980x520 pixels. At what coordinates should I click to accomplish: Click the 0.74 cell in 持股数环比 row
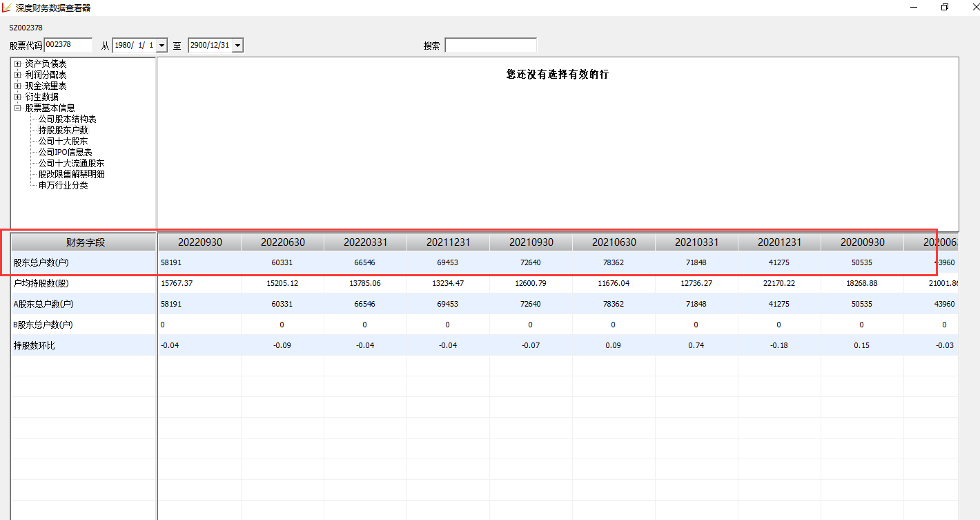[696, 345]
